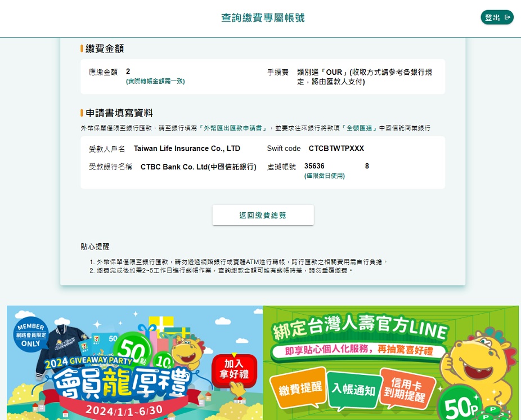This screenshot has height=420, width=521.
Task: Click the Swift code CTCBTWTPXXX value
Action: 336,148
